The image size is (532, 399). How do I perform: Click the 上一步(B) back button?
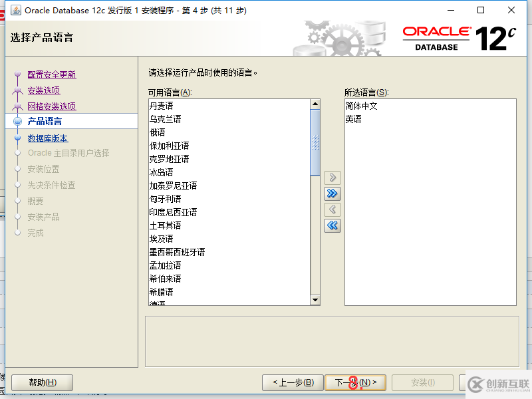(x=293, y=383)
